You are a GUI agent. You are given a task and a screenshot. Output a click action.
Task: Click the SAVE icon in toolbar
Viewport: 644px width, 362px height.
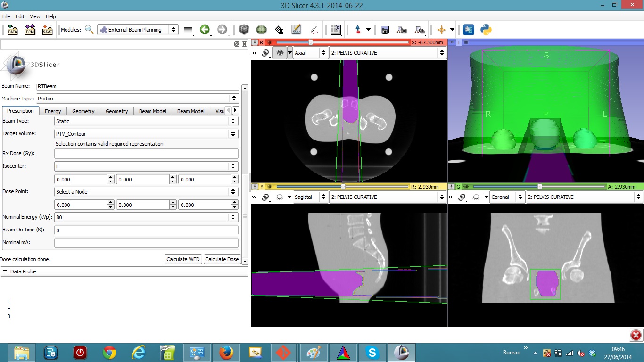(47, 30)
